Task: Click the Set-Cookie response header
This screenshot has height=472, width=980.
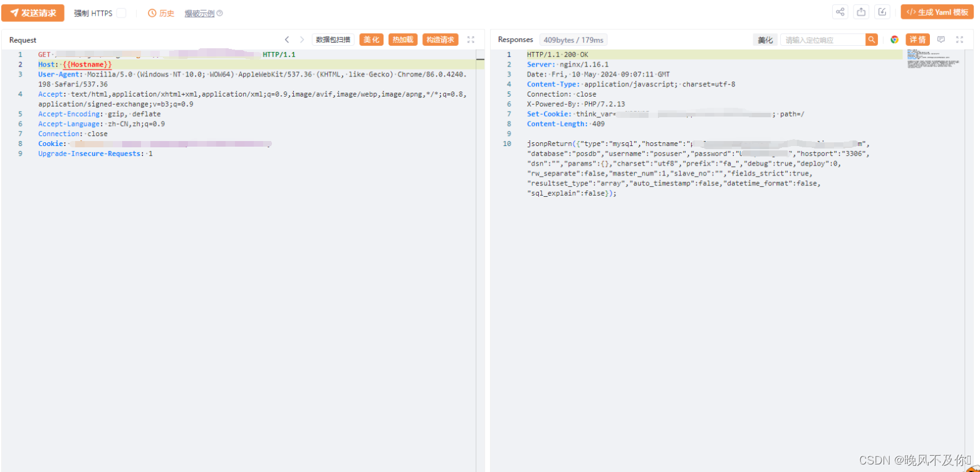Action: click(549, 114)
